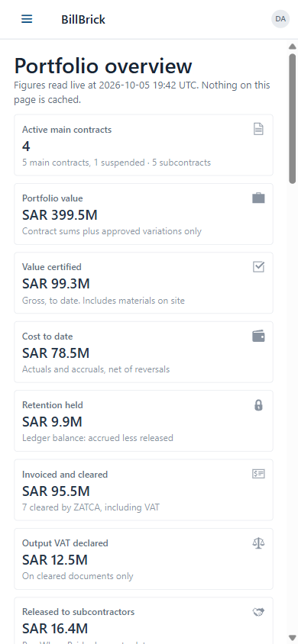The width and height of the screenshot is (298, 644).
Task: Click the vertical scrollbar thumb
Action: tap(292, 118)
